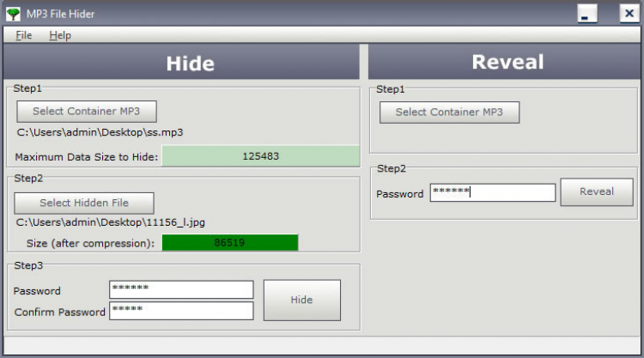This screenshot has height=358, width=644.
Task: Minimize the MP3 File Hider window
Action: tap(587, 14)
